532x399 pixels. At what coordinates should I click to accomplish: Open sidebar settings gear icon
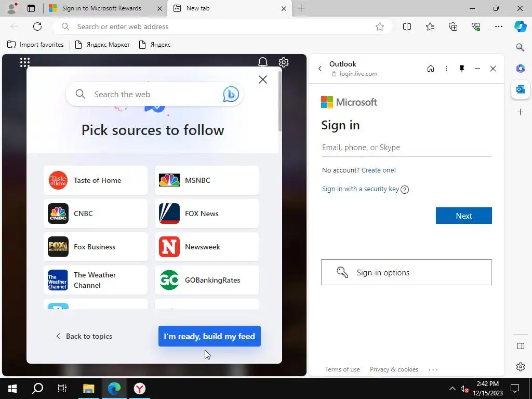tap(520, 367)
